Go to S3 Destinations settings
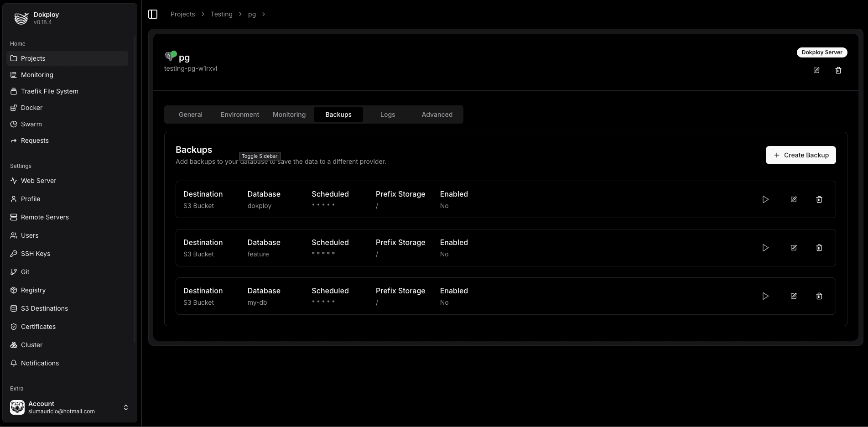This screenshot has height=427, width=868. 68,308
